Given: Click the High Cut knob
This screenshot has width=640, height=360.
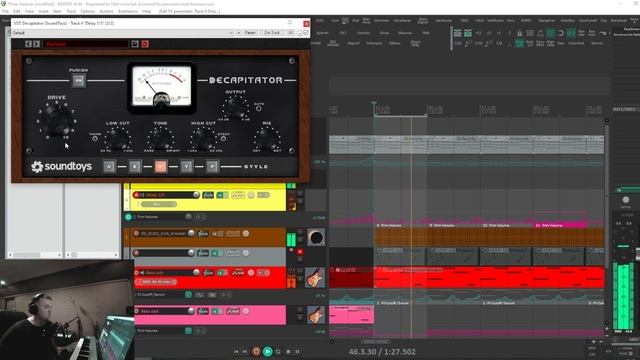Looking at the screenshot, I should (x=203, y=139).
